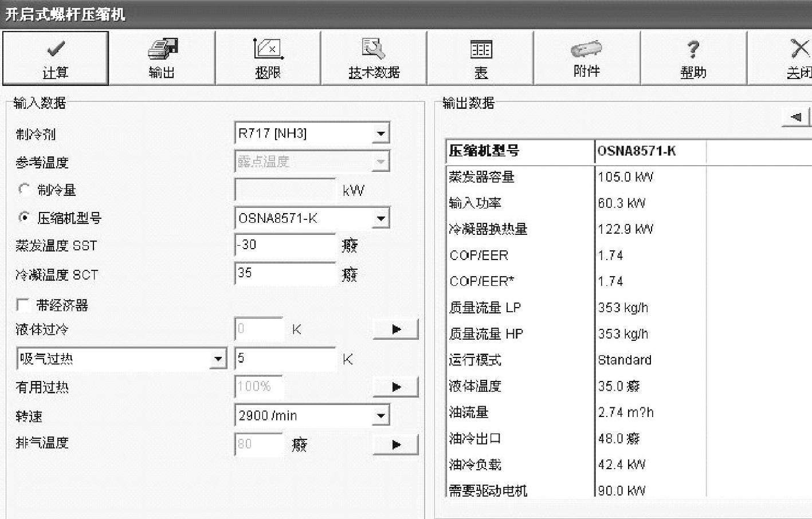812x519 pixels.
Task: Open the 制冷剂 R717 [NH3] dropdown
Action: [380, 134]
